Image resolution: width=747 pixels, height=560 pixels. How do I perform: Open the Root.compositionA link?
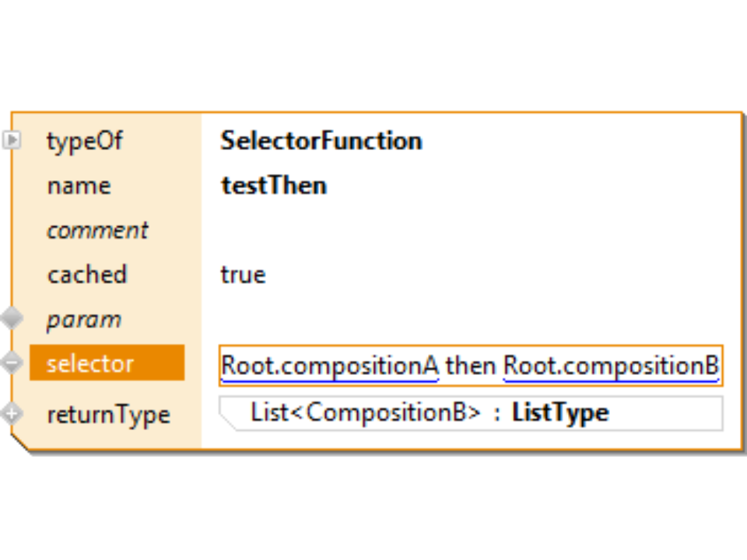tap(330, 366)
